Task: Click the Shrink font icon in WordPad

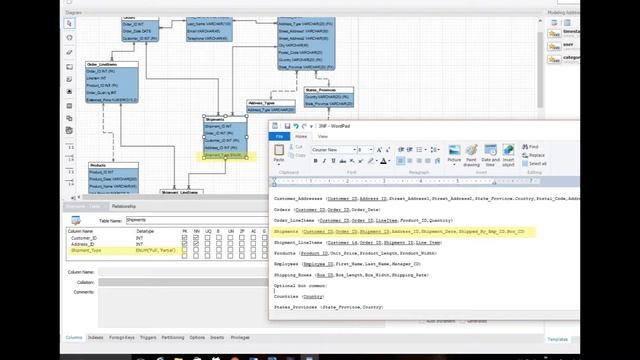Action: coord(388,150)
